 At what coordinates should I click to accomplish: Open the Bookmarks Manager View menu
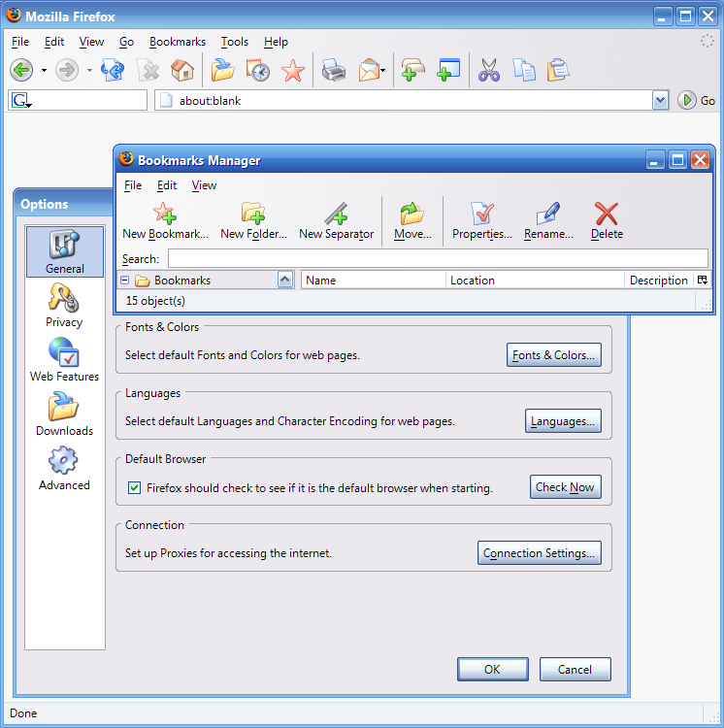[x=204, y=185]
